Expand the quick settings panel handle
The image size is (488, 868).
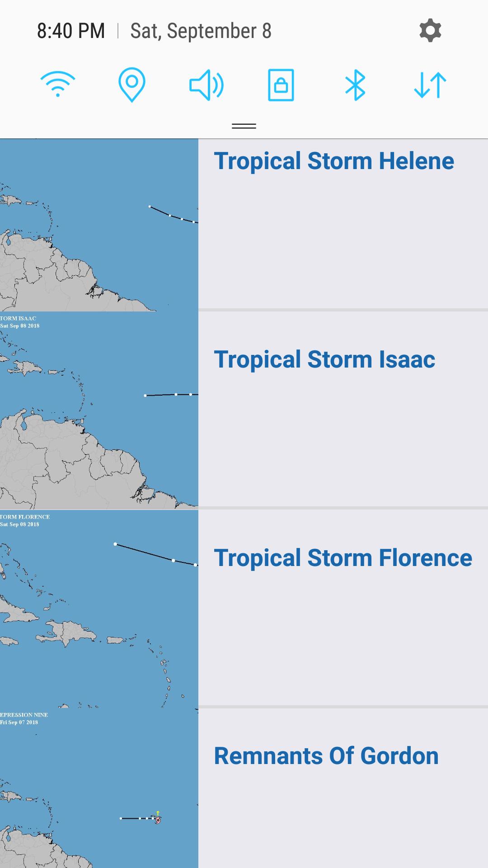[244, 126]
